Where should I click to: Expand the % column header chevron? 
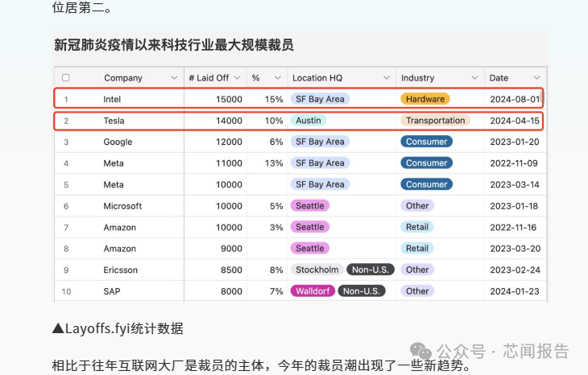[x=278, y=78]
